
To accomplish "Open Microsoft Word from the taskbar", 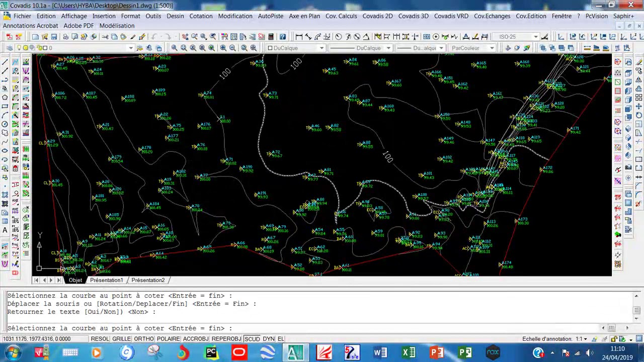I will pyautogui.click(x=380, y=352).
